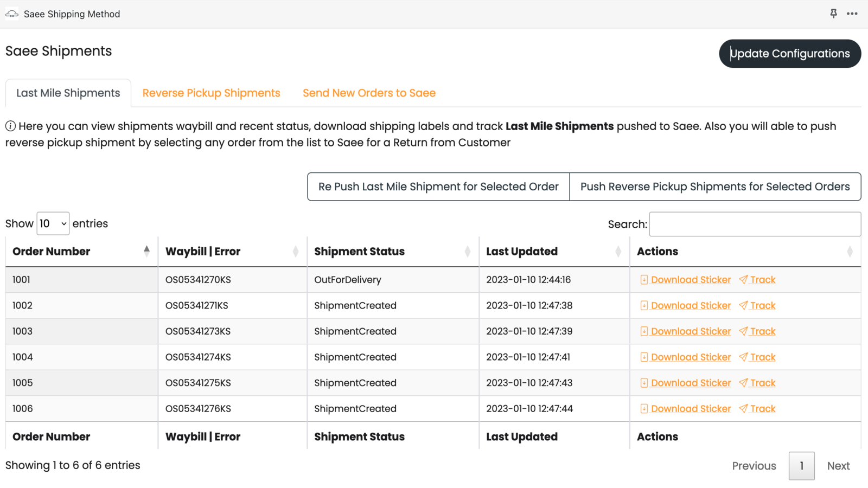This screenshot has height=488, width=868.
Task: Click download sticker icon for order 1005
Action: [644, 383]
